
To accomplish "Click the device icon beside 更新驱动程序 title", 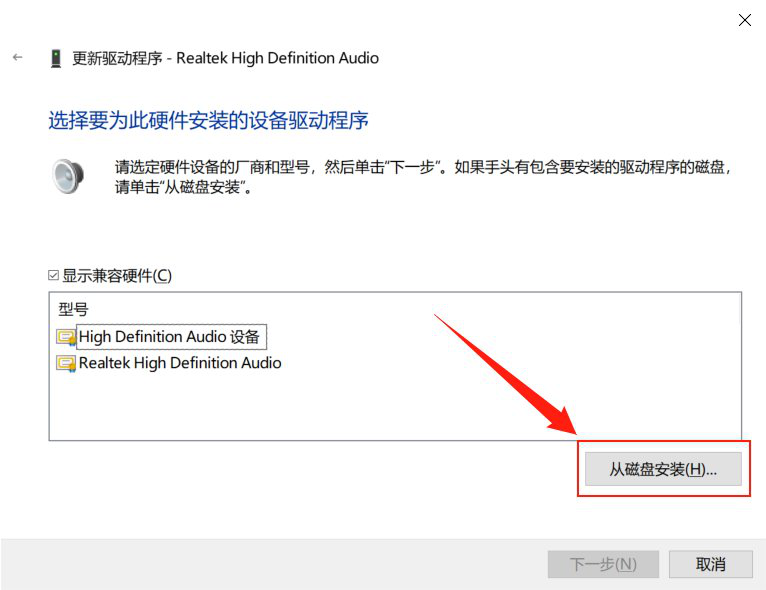I will pos(56,58).
